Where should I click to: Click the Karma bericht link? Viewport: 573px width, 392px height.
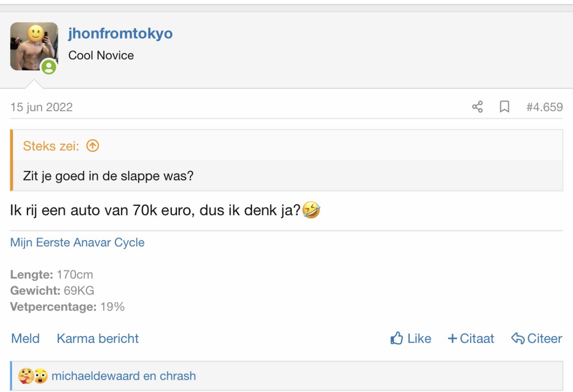[98, 339]
